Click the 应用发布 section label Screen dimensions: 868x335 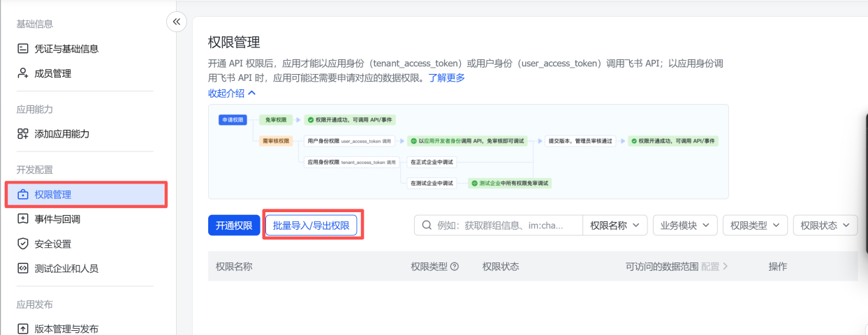35,304
